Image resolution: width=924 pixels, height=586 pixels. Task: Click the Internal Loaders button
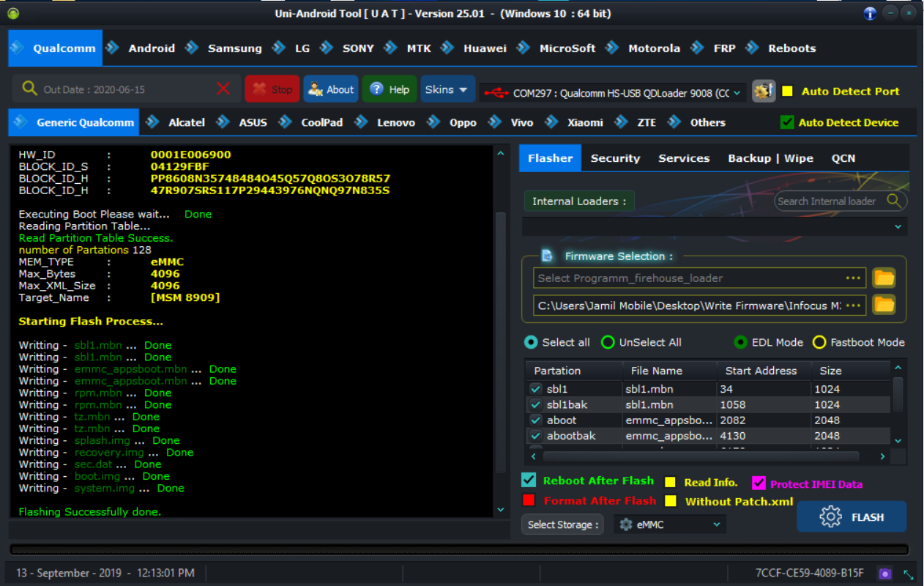pos(579,201)
